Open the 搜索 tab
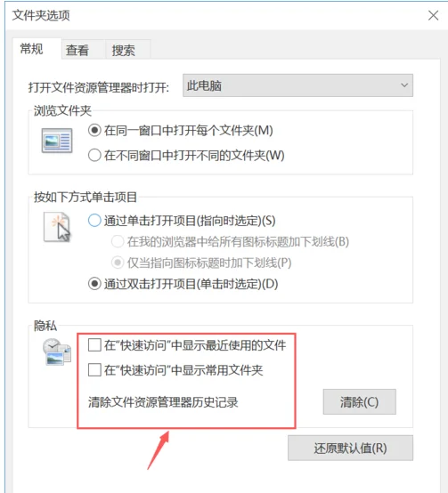 (x=123, y=50)
